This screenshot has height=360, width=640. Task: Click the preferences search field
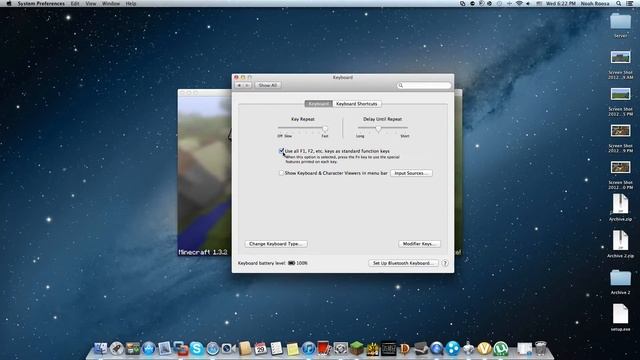tap(424, 85)
